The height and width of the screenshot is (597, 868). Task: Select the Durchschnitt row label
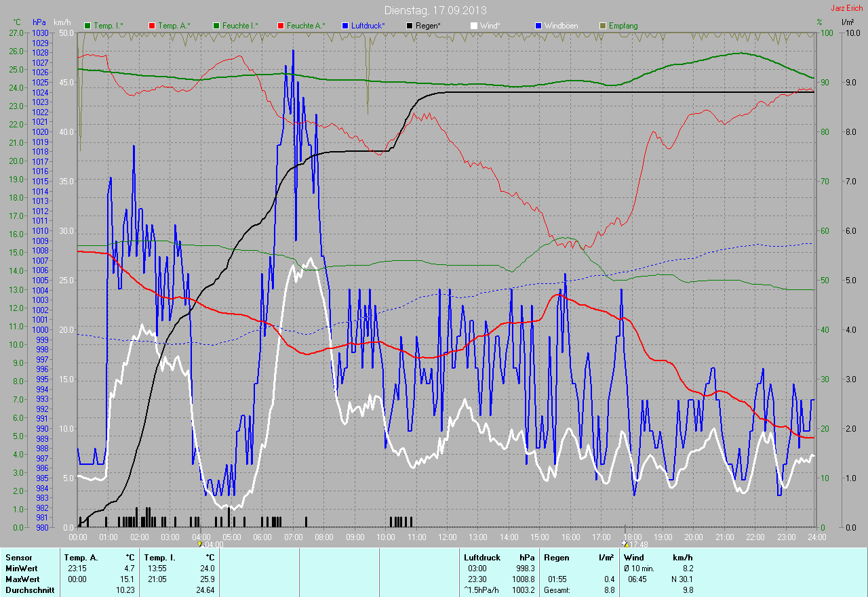(x=28, y=590)
